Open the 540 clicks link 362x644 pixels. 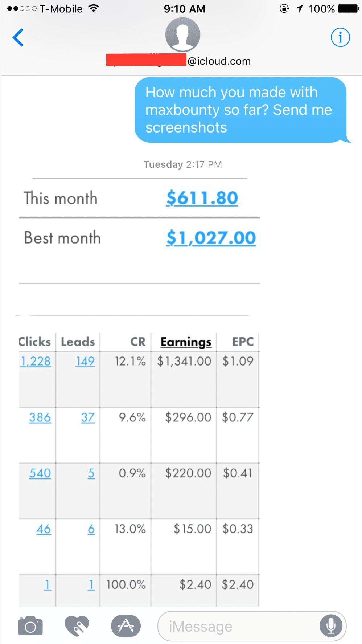(x=40, y=473)
